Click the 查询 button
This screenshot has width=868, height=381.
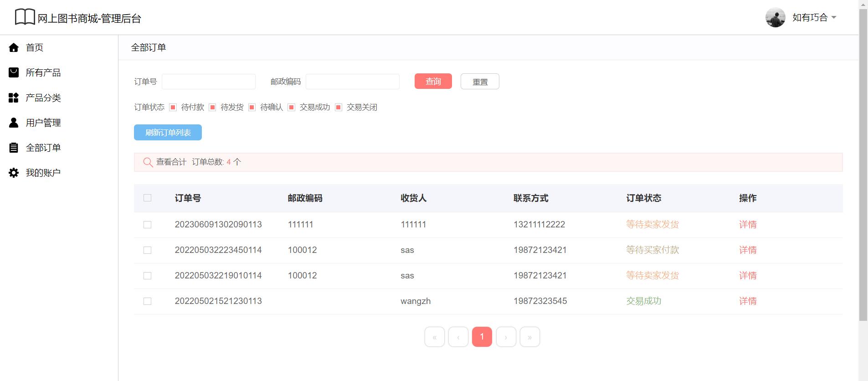pyautogui.click(x=433, y=81)
